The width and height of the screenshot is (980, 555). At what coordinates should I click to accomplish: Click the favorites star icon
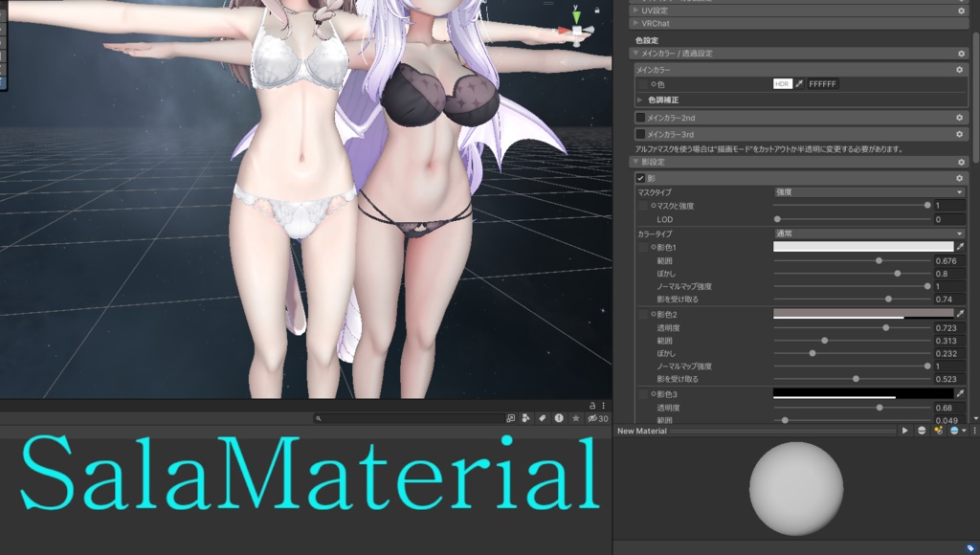pyautogui.click(x=575, y=418)
